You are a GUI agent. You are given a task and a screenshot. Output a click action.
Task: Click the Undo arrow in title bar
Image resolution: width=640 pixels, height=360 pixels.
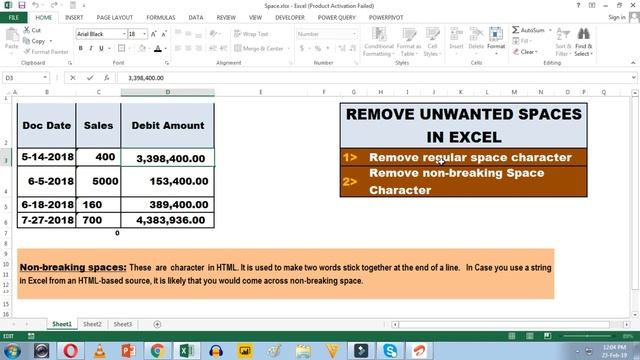[x=36, y=5]
